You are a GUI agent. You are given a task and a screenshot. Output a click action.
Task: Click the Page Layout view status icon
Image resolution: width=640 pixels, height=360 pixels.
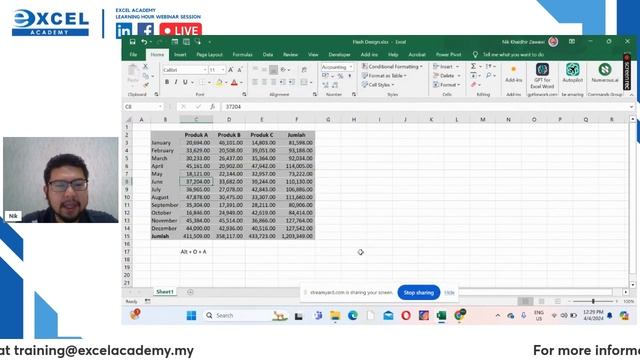coord(542,301)
